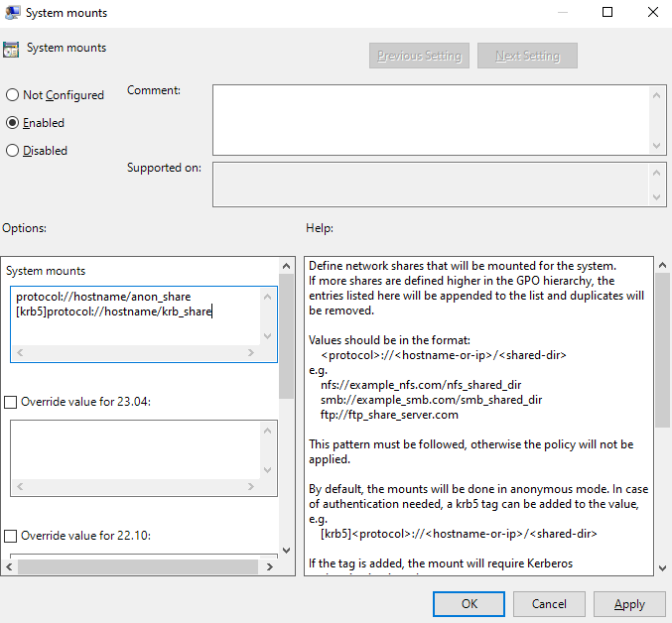This screenshot has height=623, width=672.
Task: Click help text '[krb5]<protocol>://<hostname-or-ip>/<shared-dir>'
Action: click(x=459, y=534)
